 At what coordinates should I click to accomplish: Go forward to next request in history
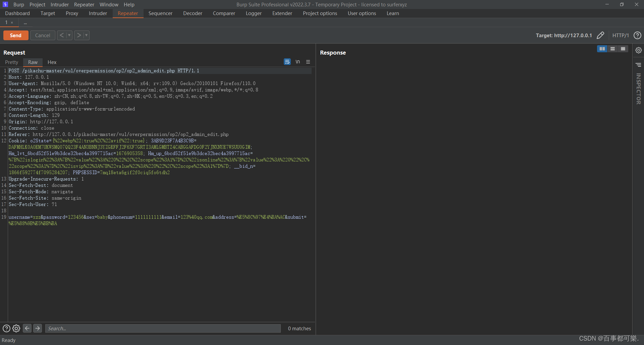point(79,35)
